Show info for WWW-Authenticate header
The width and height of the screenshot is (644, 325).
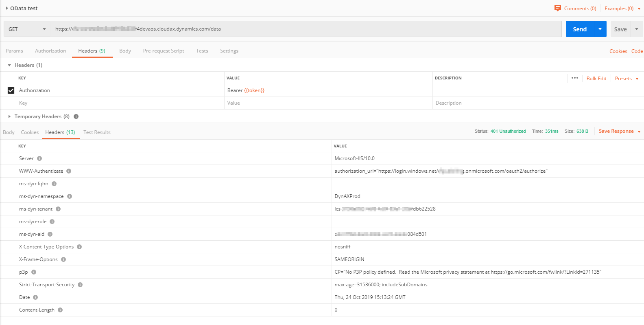[x=69, y=171]
